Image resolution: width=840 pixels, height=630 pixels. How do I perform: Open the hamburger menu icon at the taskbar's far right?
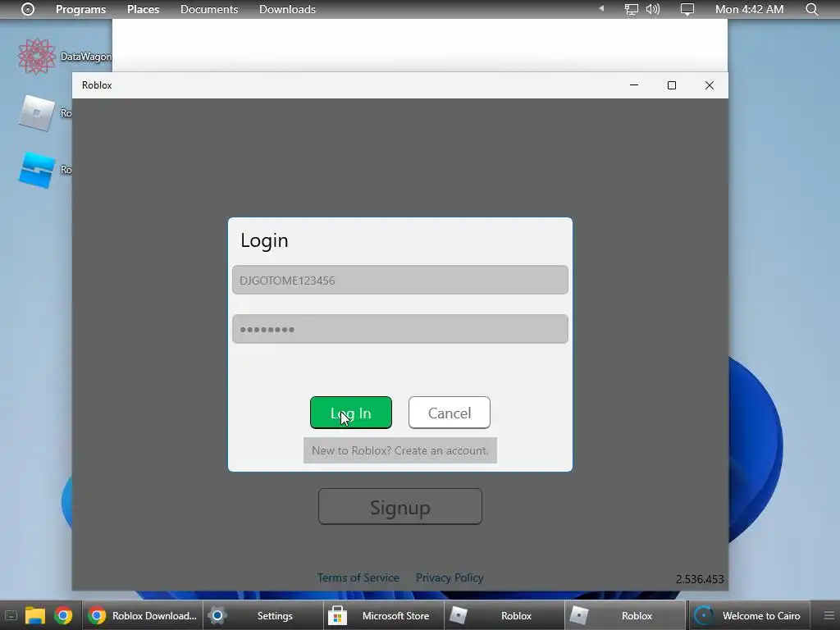(829, 615)
